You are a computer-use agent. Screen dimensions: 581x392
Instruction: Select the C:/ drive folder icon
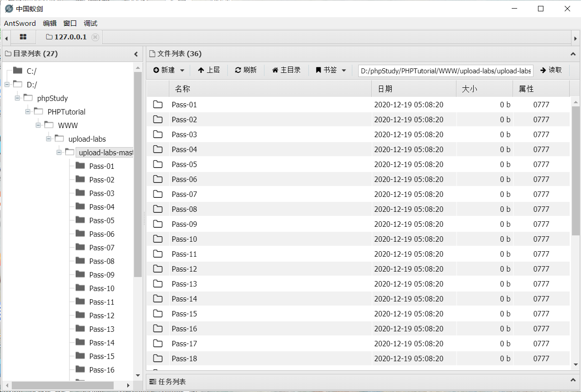click(x=18, y=71)
